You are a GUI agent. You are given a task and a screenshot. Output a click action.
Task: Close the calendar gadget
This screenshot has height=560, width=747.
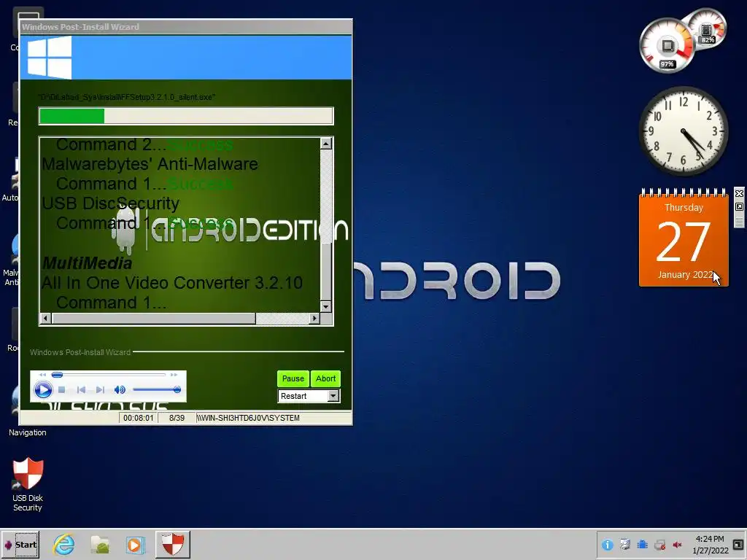739,193
